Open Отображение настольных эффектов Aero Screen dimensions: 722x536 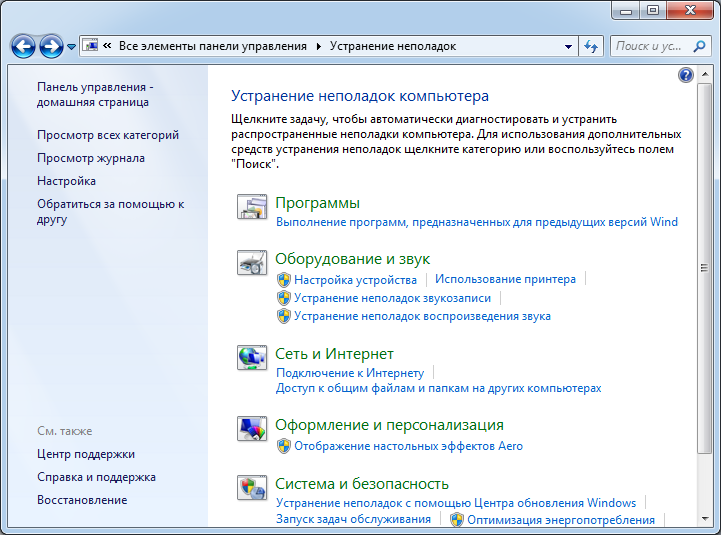click(x=408, y=446)
